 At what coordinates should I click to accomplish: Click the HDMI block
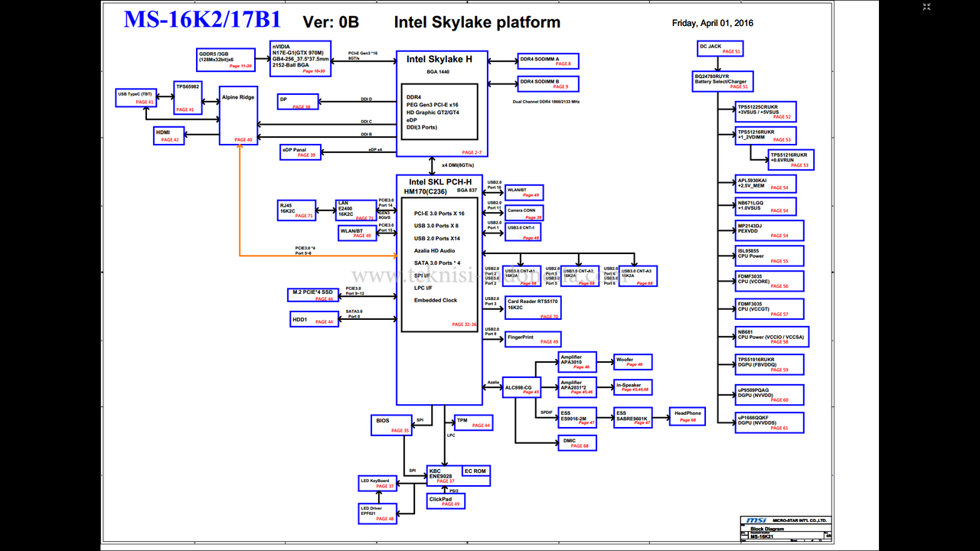(x=169, y=135)
